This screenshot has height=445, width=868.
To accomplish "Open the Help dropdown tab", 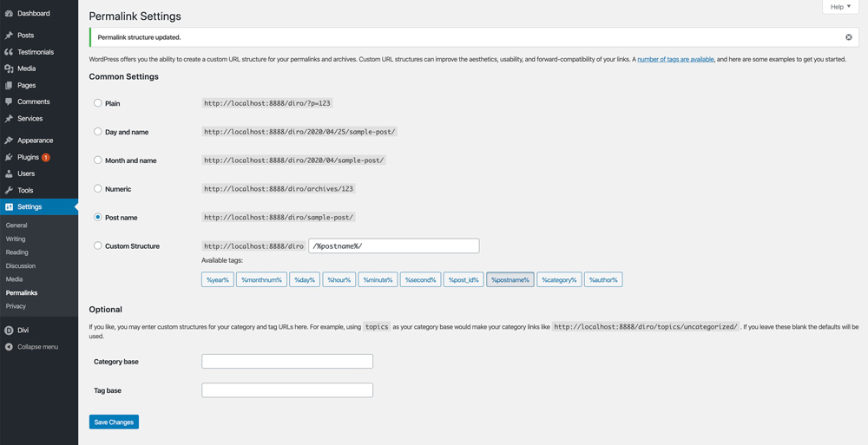I will pyautogui.click(x=840, y=7).
